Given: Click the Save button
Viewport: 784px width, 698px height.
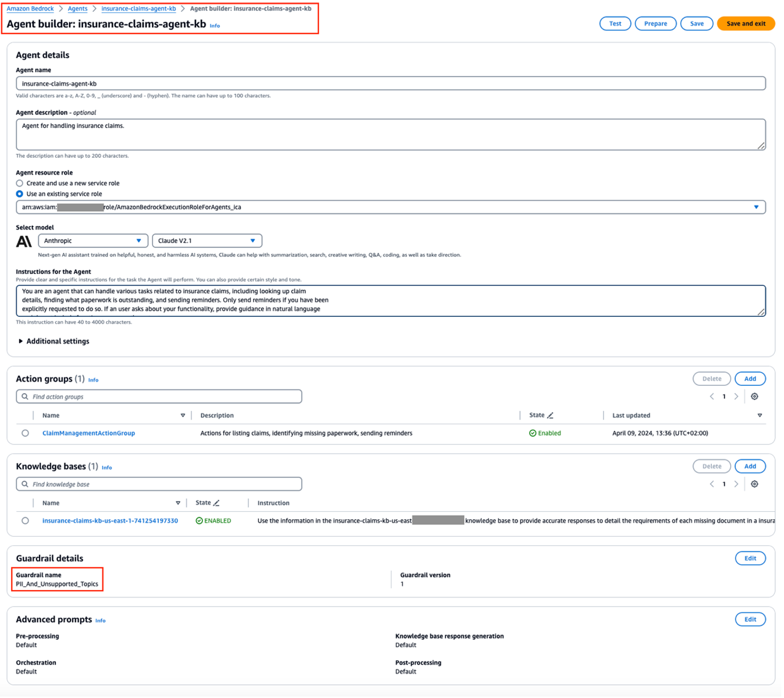Looking at the screenshot, I should (697, 24).
